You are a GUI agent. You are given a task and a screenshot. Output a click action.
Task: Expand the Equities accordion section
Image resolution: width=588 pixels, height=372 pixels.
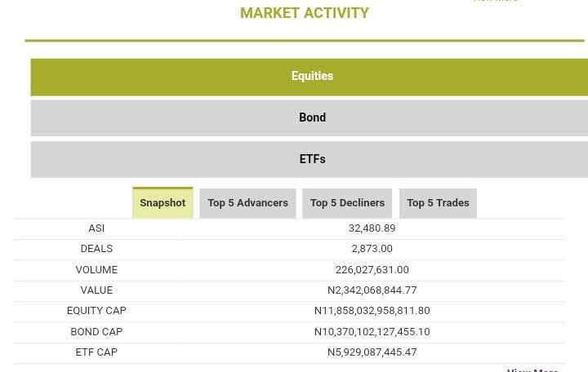(x=312, y=76)
